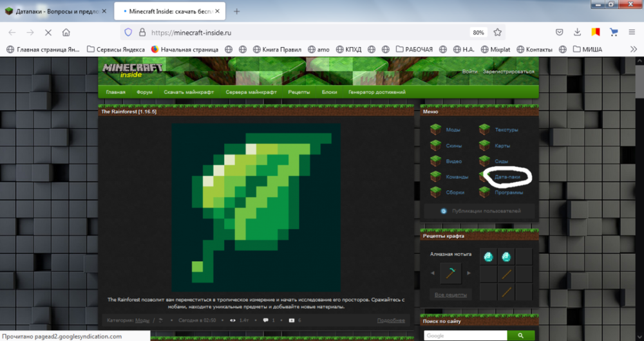Image resolution: width=644 pixels, height=341 pixels.
Task: Close the Minecraft Inside tab
Action: pos(217,11)
